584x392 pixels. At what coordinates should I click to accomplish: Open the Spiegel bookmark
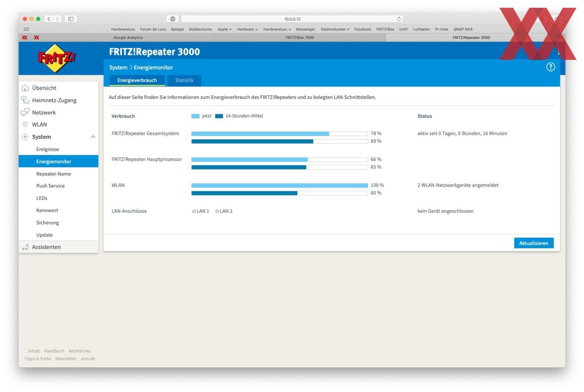pos(177,29)
